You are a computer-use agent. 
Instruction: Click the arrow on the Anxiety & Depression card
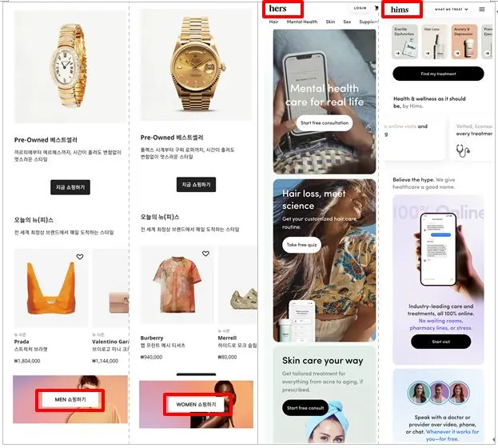pyautogui.click(x=457, y=54)
